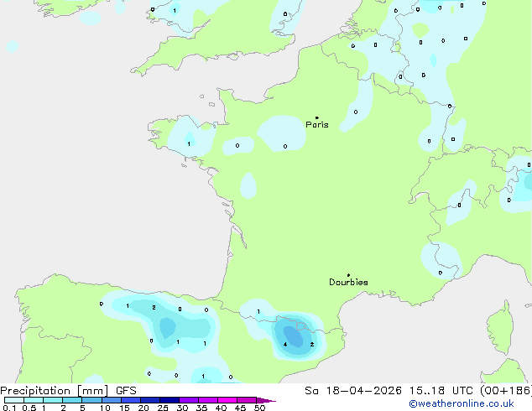Pick the 5 mm legend color swatch
The width and height of the screenshot is (532, 411).
click(91, 400)
